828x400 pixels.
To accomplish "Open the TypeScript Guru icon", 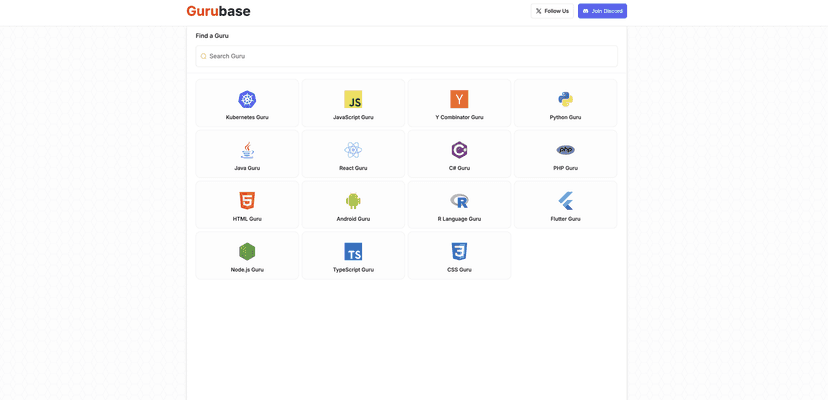I will pyautogui.click(x=353, y=251).
